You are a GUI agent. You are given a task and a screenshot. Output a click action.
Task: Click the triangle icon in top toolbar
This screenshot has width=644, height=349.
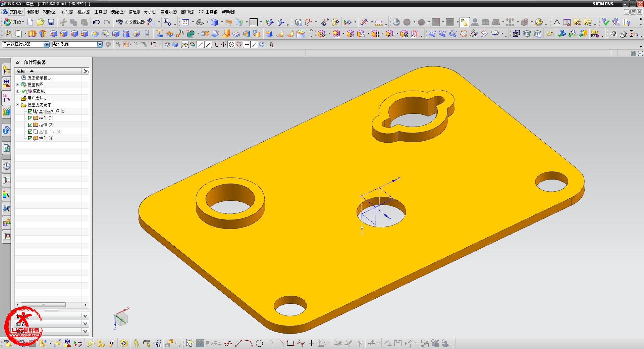pos(557,22)
